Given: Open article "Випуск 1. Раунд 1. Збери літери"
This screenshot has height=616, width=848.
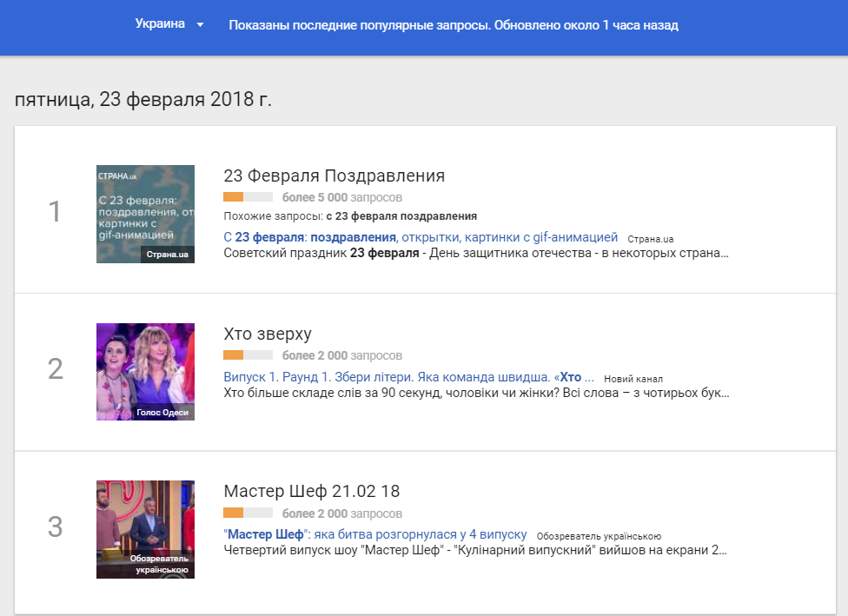Looking at the screenshot, I should point(408,378).
